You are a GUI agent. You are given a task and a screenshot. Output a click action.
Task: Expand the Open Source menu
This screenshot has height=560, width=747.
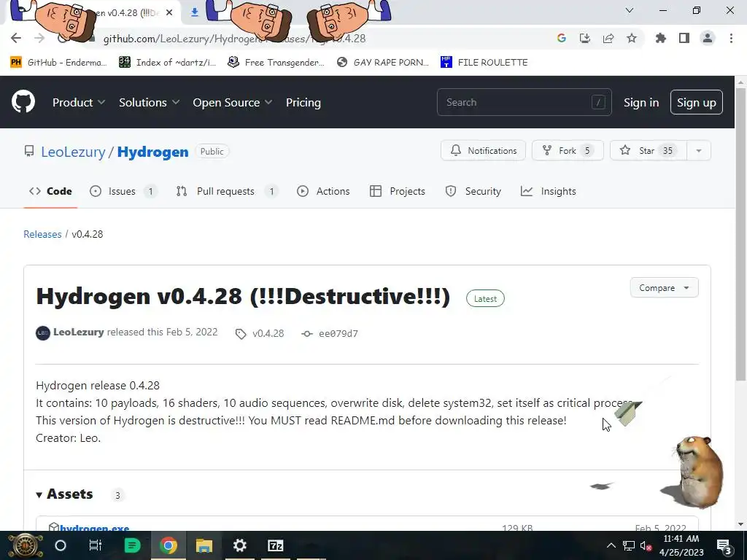[x=233, y=102]
